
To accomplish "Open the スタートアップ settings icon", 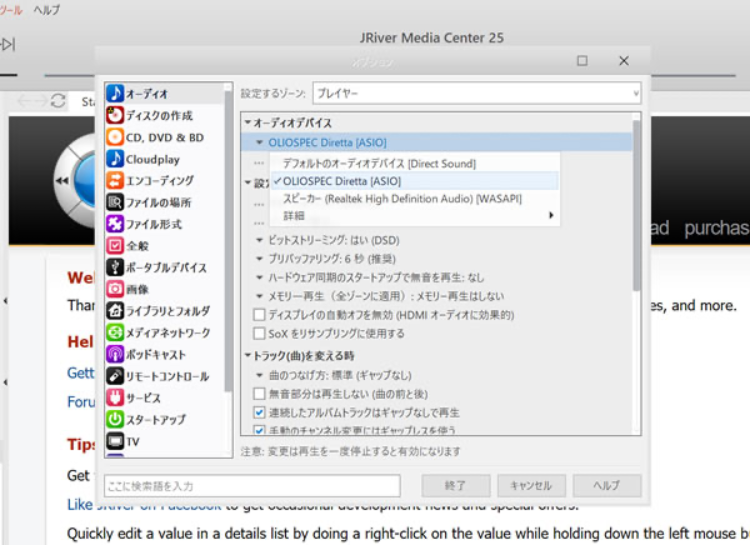I will coord(115,419).
